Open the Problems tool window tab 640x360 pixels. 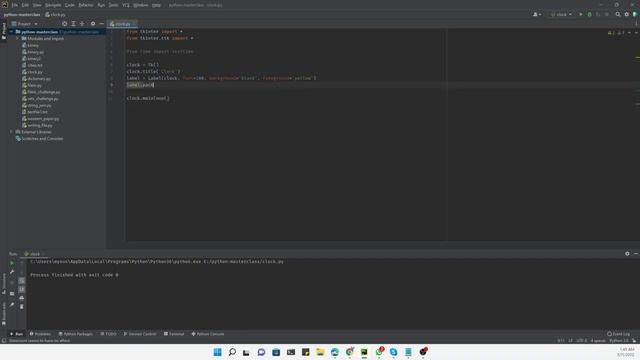pyautogui.click(x=40, y=334)
